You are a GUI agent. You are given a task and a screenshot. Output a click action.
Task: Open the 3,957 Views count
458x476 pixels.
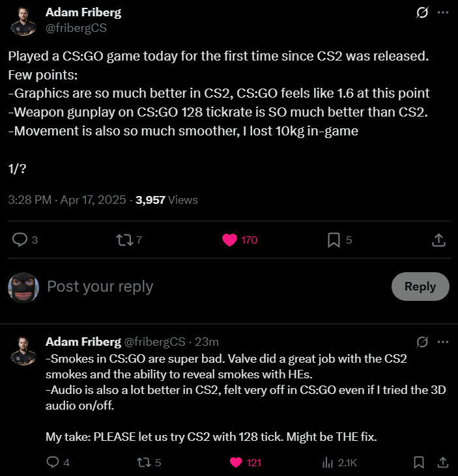pos(166,200)
